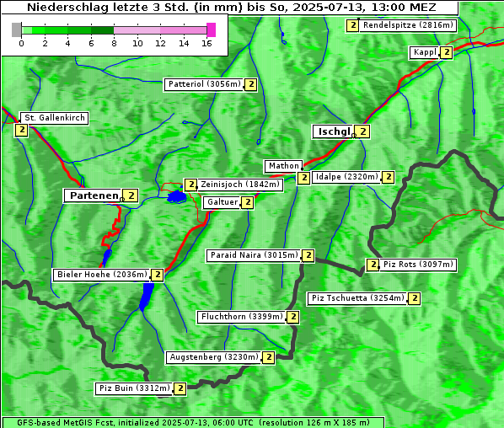This screenshot has width=504, height=428.
Task: Click the magenta above-16 legend swatch
Action: (212, 29)
